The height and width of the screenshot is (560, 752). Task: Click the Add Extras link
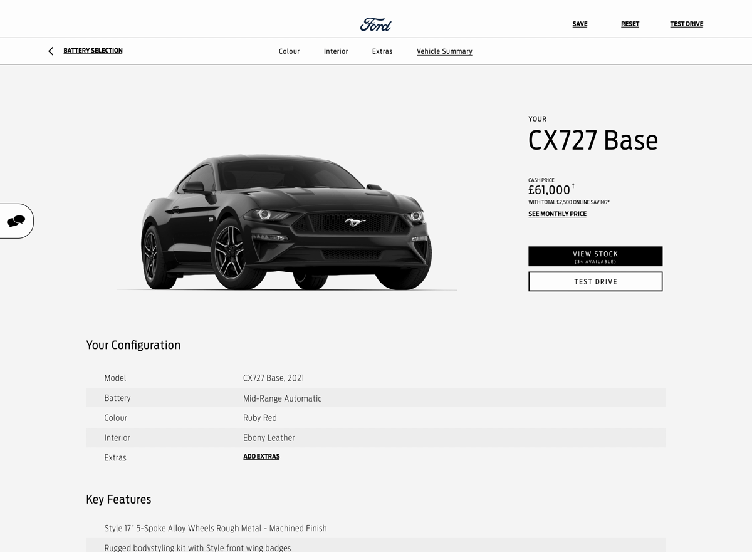(x=261, y=457)
